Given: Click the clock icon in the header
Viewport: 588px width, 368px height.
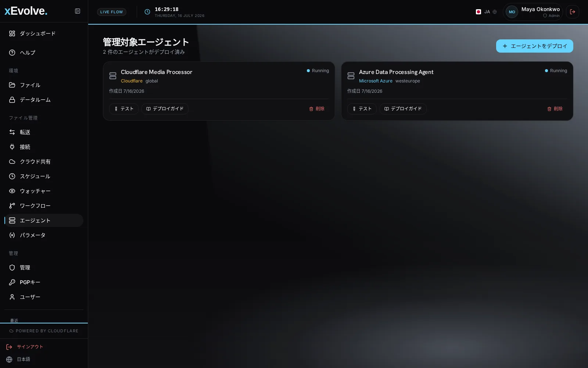Looking at the screenshot, I should point(147,12).
